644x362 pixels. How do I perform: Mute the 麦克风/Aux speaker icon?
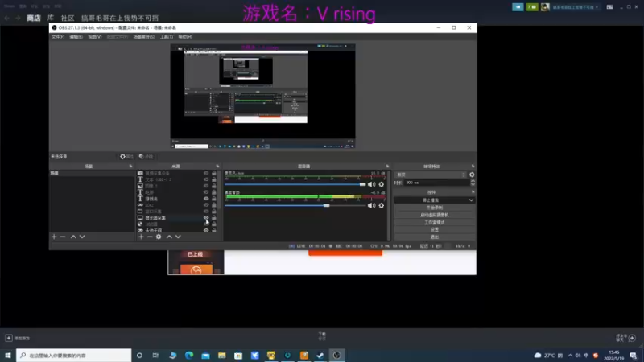click(371, 184)
